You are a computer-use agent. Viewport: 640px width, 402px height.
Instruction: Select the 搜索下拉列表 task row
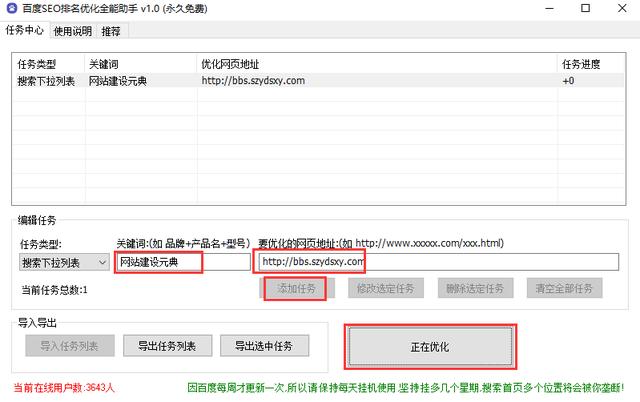pyautogui.click(x=318, y=81)
